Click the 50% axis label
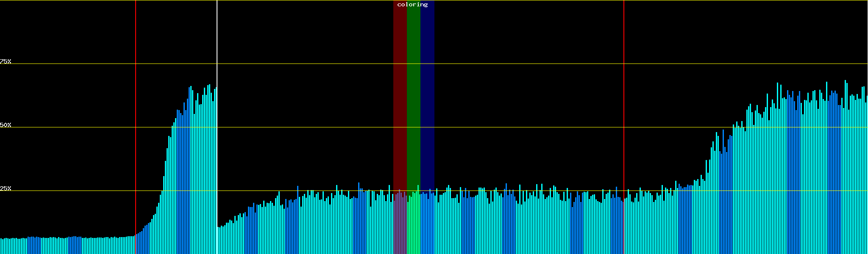The height and width of the screenshot is (254, 868). tap(6, 125)
